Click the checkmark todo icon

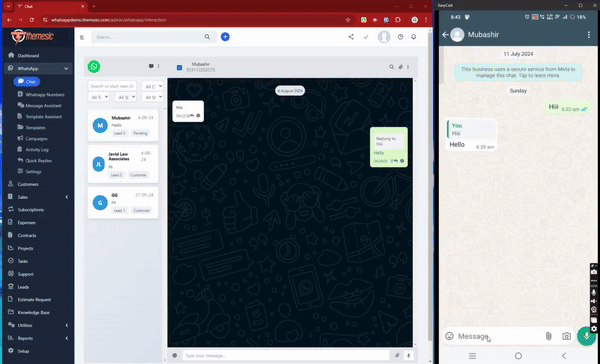click(366, 37)
